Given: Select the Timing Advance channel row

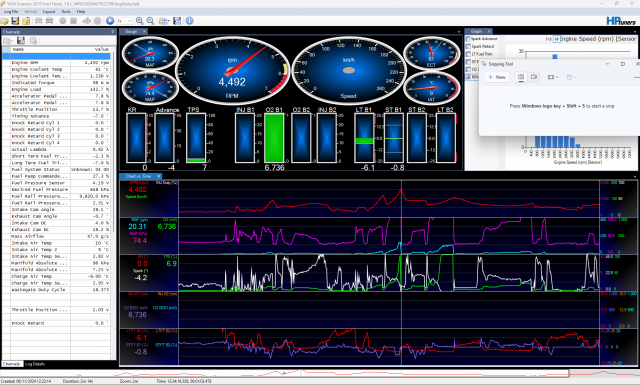Looking at the screenshot, I should [x=56, y=116].
